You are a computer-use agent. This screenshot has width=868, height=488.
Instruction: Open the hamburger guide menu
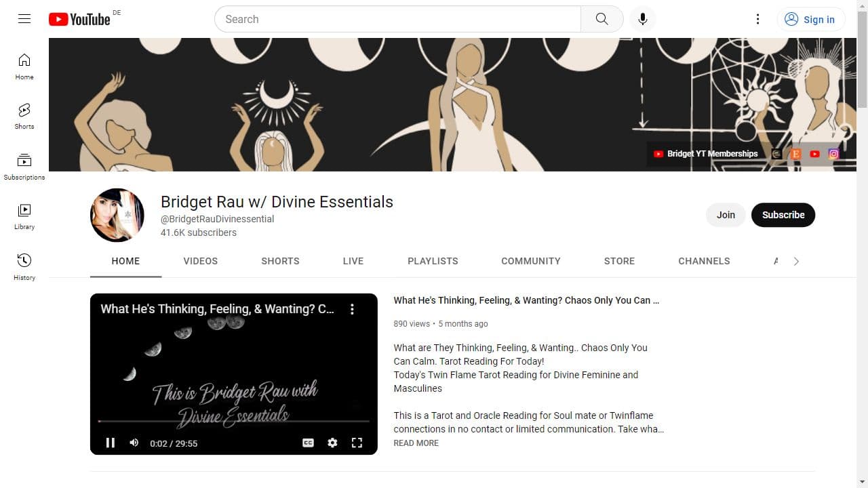pyautogui.click(x=24, y=19)
